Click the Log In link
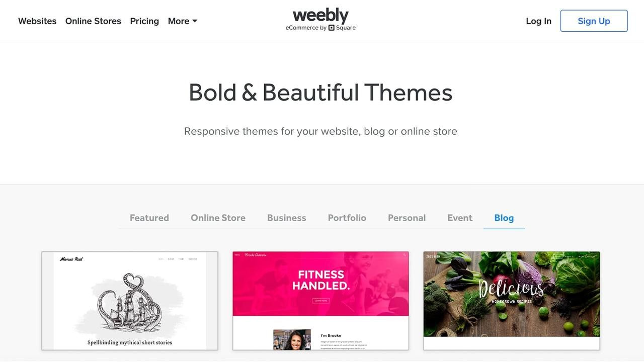The height and width of the screenshot is (362, 644). tap(538, 21)
